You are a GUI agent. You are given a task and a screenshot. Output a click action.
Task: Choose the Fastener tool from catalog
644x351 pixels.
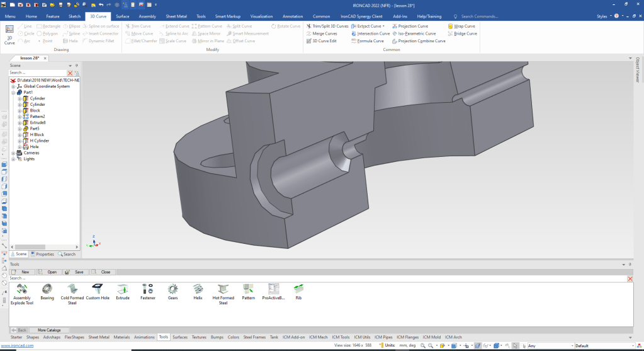(148, 290)
